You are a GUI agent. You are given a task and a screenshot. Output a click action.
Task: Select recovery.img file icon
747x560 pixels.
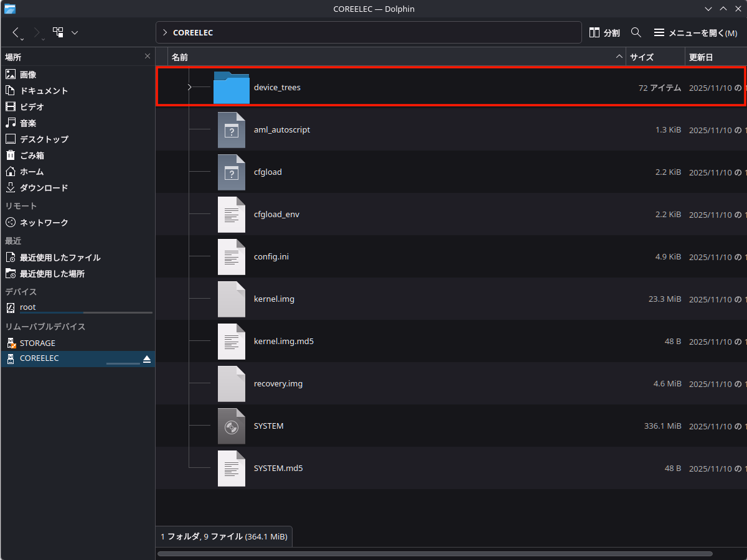[x=232, y=383]
